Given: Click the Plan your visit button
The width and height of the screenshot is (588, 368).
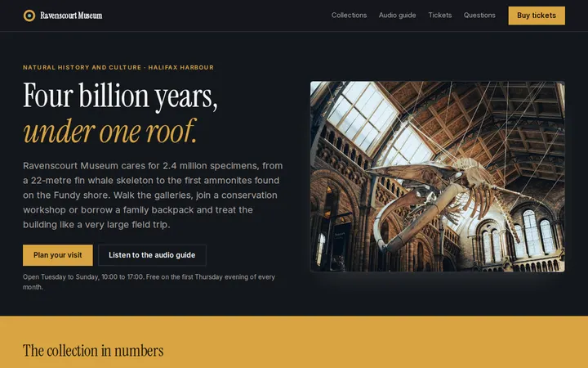Looking at the screenshot, I should (x=58, y=255).
